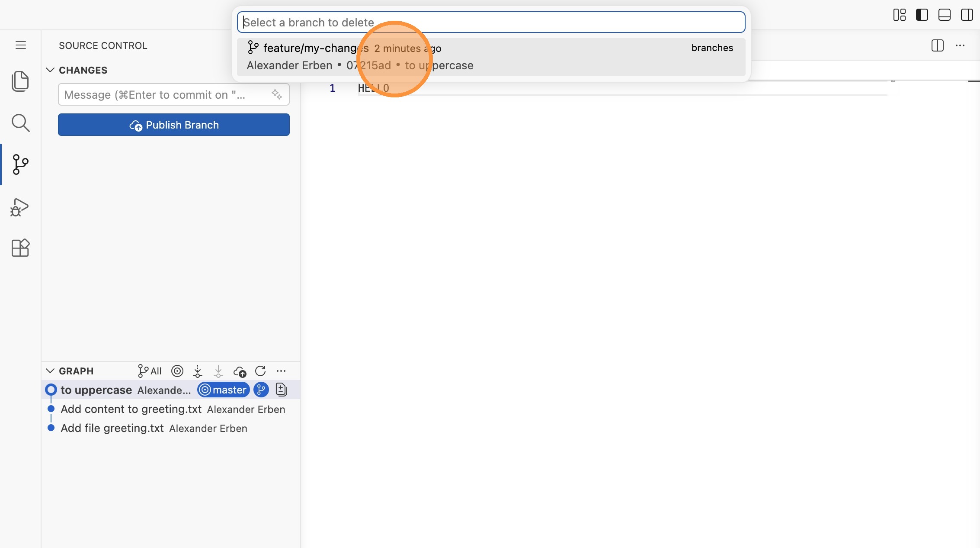This screenshot has width=980, height=548.
Task: Open the Search view
Action: tap(20, 123)
